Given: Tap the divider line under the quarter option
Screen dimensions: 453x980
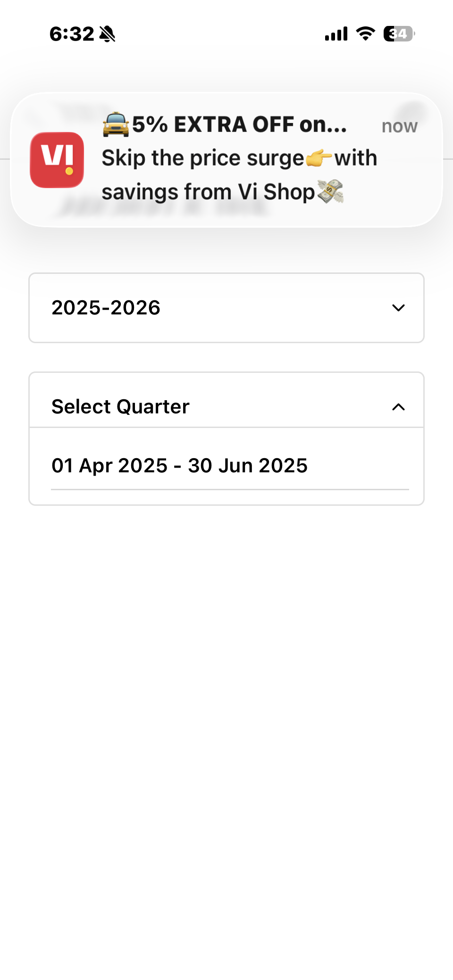Looking at the screenshot, I should pyautogui.click(x=230, y=490).
